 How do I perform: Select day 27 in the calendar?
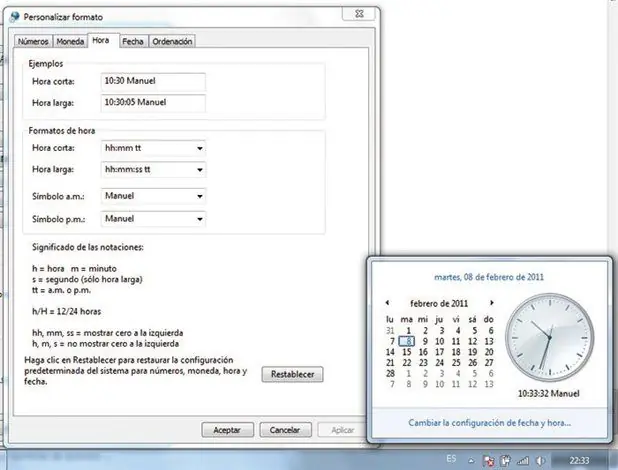coord(489,362)
